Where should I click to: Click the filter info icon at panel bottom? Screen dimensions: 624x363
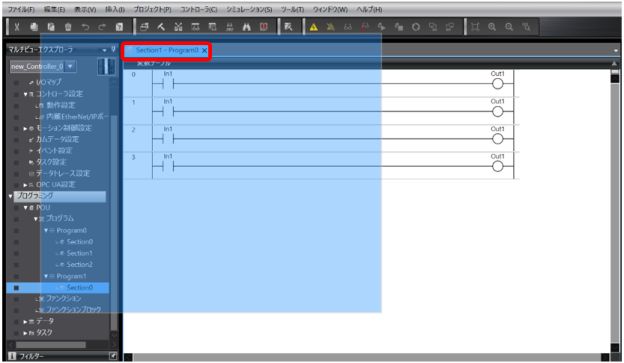point(12,356)
